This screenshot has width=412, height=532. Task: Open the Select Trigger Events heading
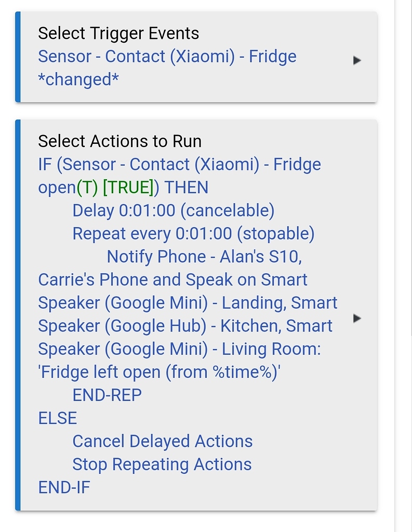coord(118,33)
